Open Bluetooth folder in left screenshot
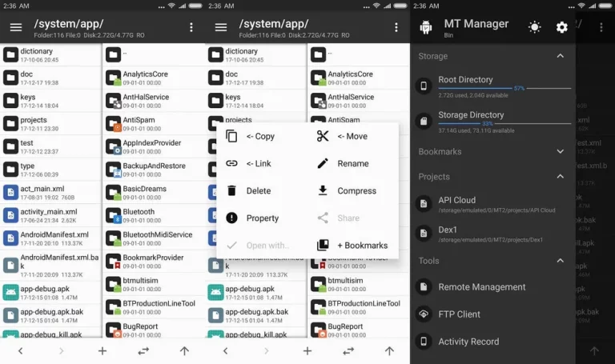The image size is (615, 364). (154, 215)
